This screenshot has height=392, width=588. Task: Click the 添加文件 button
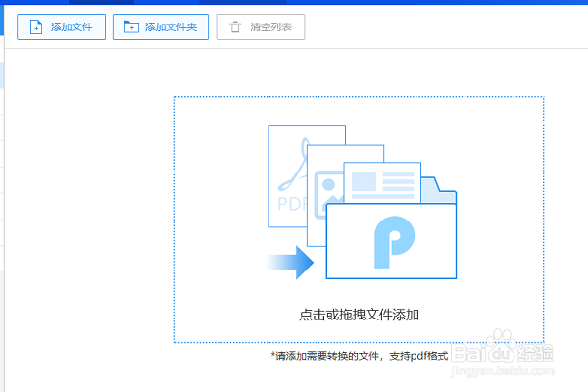(61, 27)
